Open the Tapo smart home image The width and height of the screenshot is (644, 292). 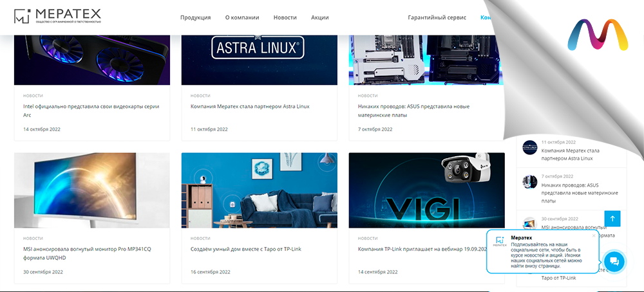259,190
